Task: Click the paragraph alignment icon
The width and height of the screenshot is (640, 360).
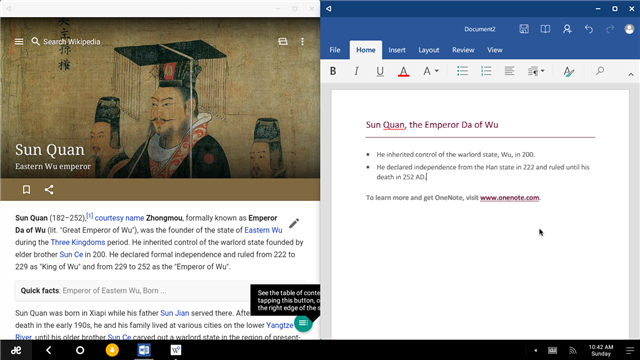Action: pyautogui.click(x=509, y=71)
